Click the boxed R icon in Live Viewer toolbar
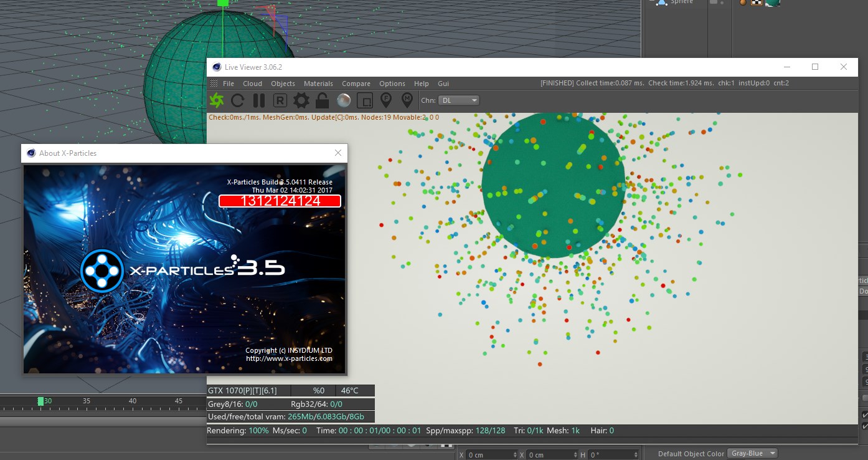This screenshot has height=460, width=868. [280, 100]
